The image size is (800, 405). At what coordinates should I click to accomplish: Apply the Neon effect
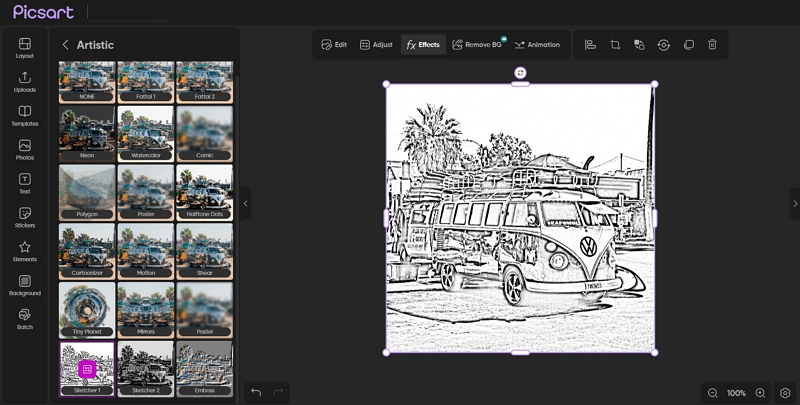tap(87, 134)
